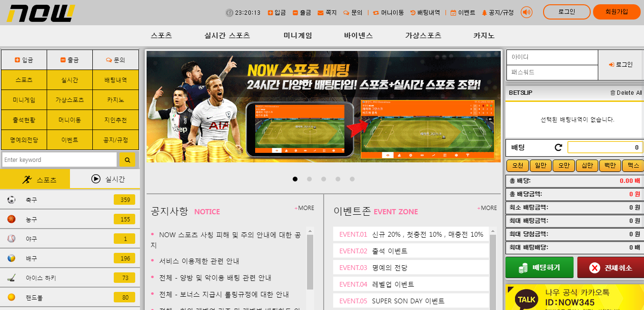Open the 가상스포츠 navigation menu
Viewport: 644px width, 310px height.
click(x=423, y=36)
